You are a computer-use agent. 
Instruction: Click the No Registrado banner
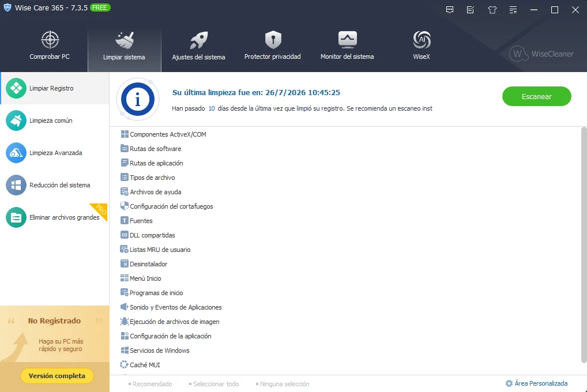point(55,334)
